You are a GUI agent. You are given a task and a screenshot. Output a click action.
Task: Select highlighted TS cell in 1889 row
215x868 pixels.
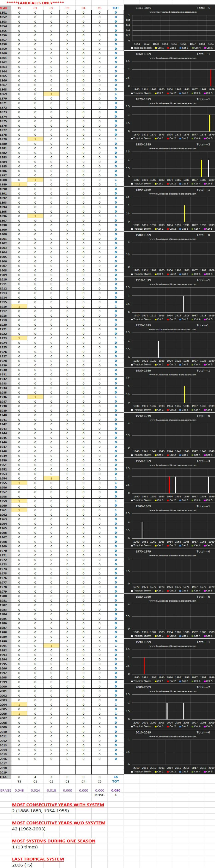click(19, 184)
